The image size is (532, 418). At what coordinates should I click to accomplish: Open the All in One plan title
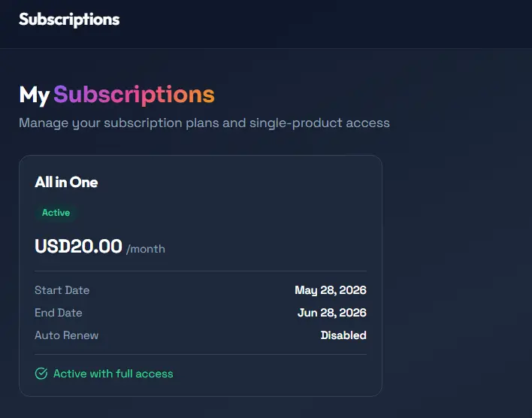[66, 183]
